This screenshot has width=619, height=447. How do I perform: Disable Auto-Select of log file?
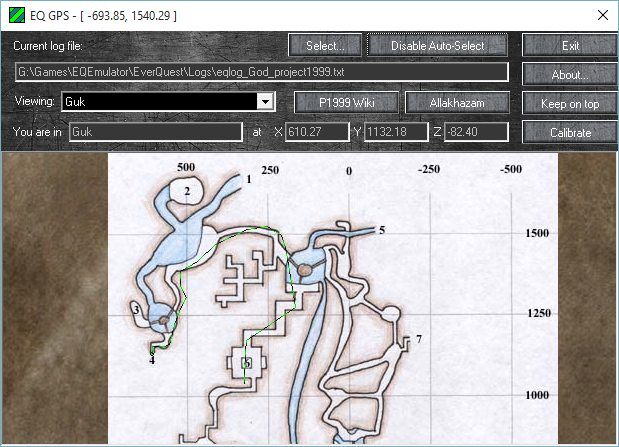[x=437, y=45]
